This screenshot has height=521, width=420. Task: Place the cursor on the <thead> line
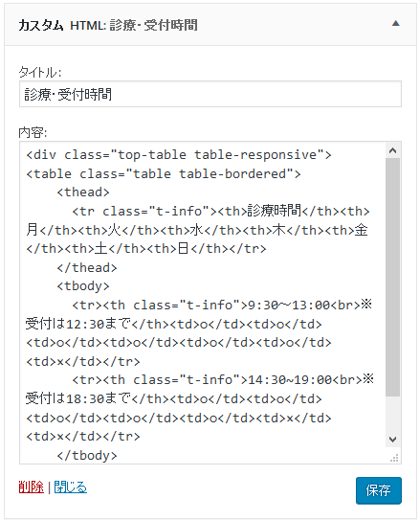click(83, 193)
